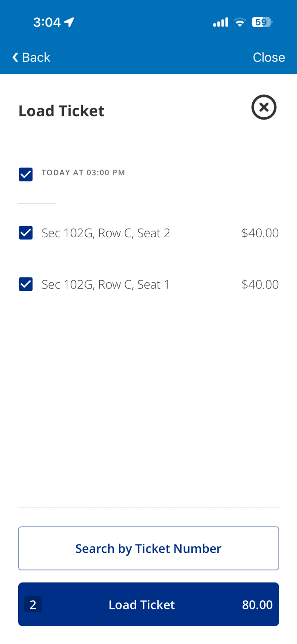Go back using the Back label
This screenshot has width=297, height=644.
36,57
